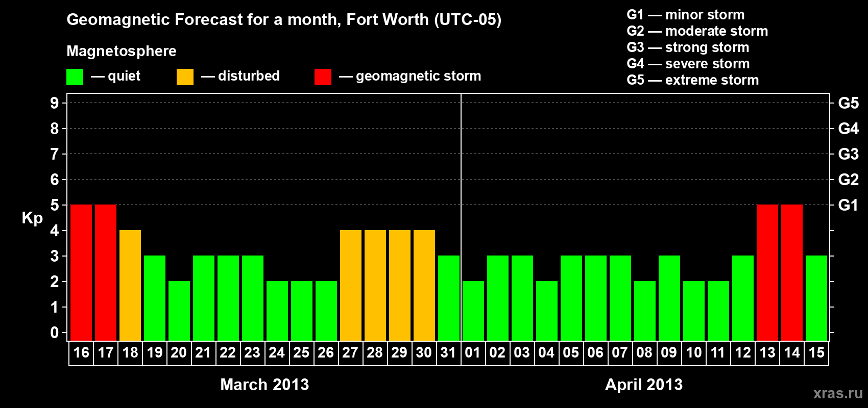Image resolution: width=868 pixels, height=408 pixels.
Task: Click the green bar for April 01
Action: (x=473, y=311)
